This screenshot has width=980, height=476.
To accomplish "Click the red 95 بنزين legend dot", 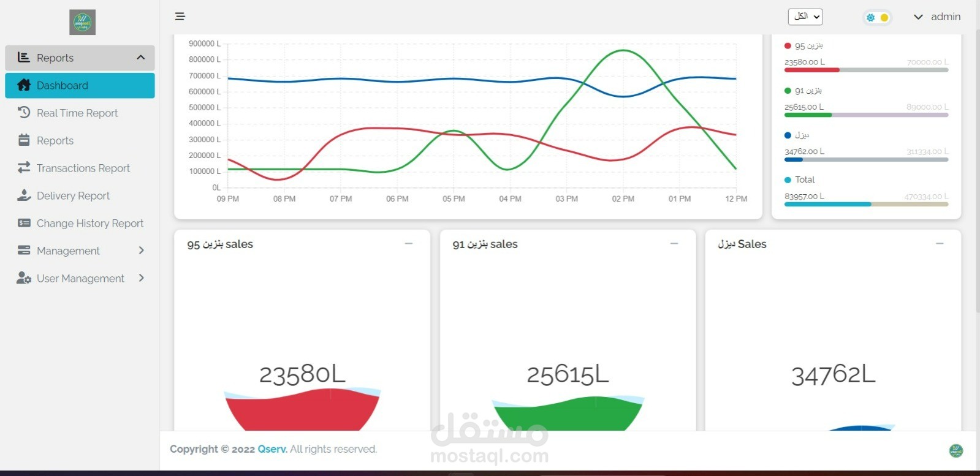I will click(x=788, y=46).
